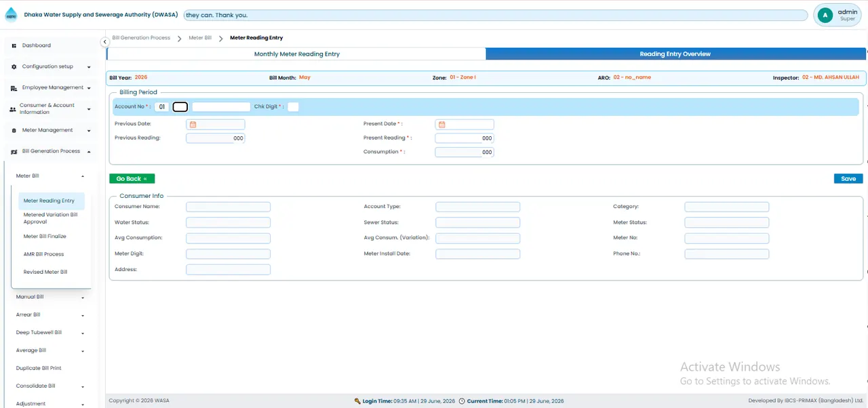Click the admin avatar circle
This screenshot has width=868, height=408.
(825, 16)
